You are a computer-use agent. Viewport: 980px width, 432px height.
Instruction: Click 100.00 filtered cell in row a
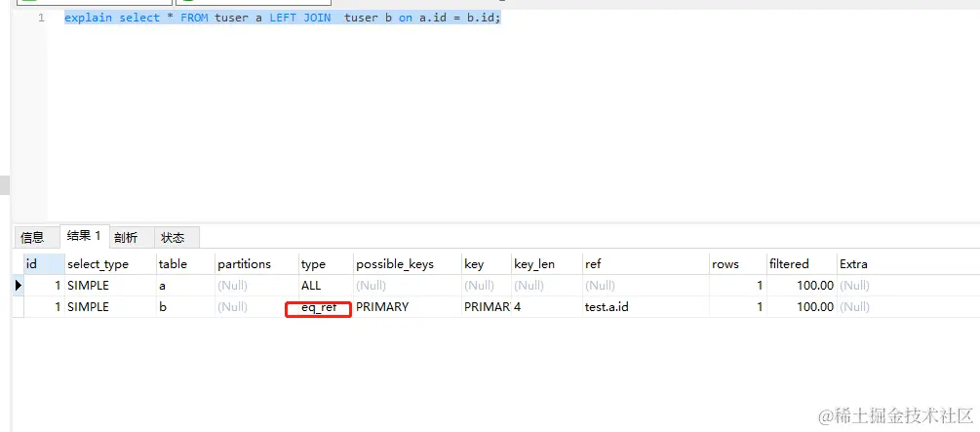(802, 286)
